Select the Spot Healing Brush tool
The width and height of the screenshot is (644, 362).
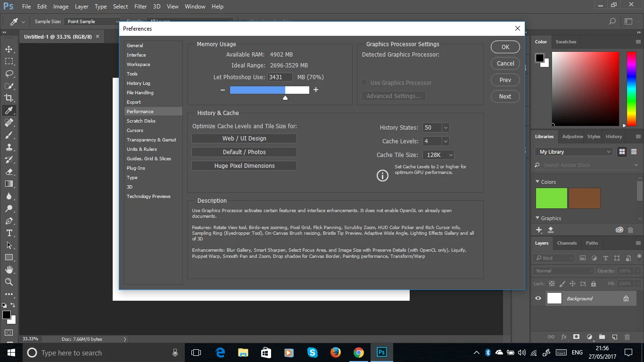(9, 123)
